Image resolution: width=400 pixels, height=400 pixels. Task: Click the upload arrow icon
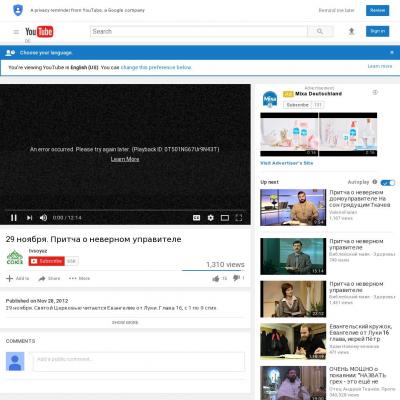coord(351,31)
